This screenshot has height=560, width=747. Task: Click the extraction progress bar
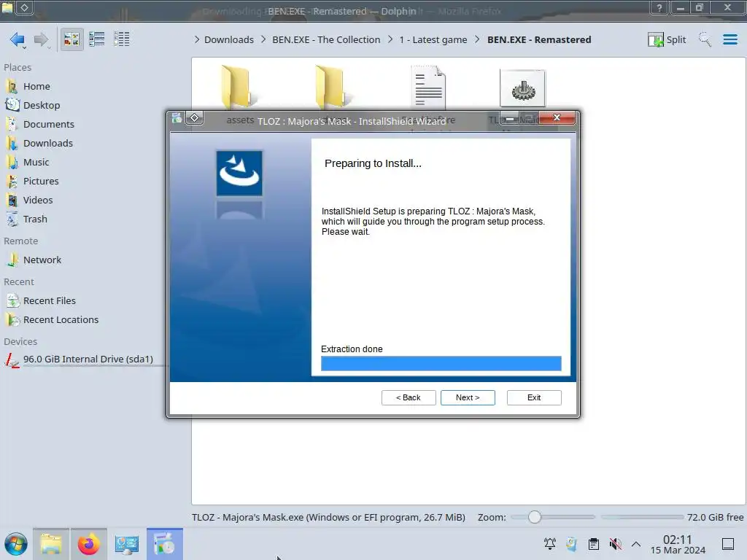point(441,363)
